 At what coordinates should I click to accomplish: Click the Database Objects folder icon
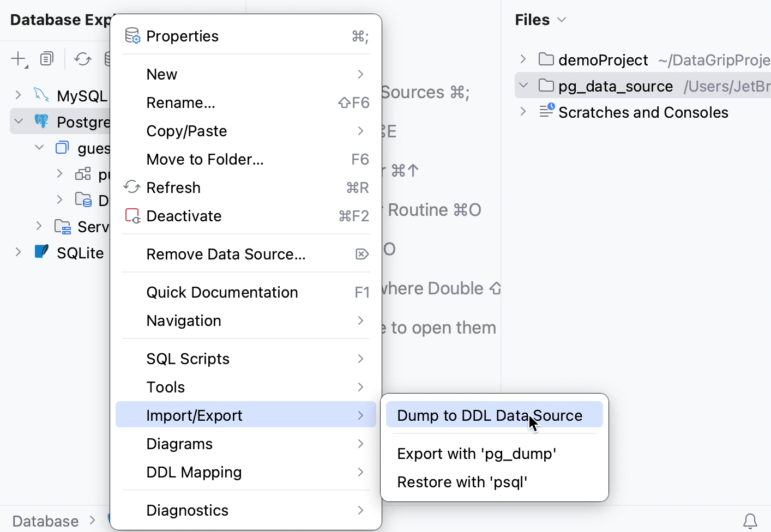pyautogui.click(x=83, y=200)
